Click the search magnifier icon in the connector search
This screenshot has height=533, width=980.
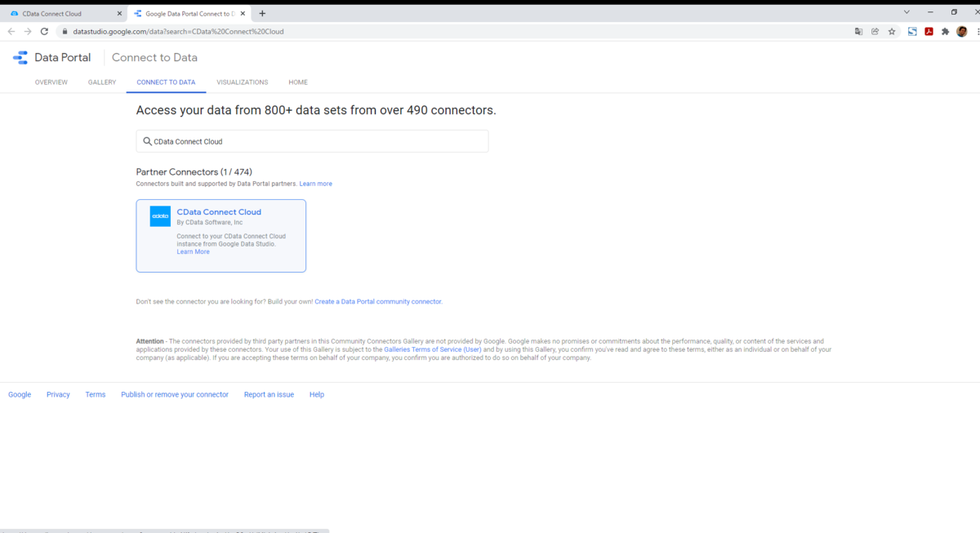pos(147,141)
